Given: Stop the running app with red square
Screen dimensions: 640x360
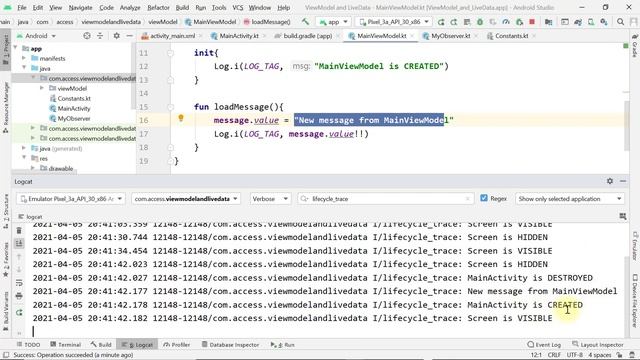Looking at the screenshot, I should coord(532,22).
